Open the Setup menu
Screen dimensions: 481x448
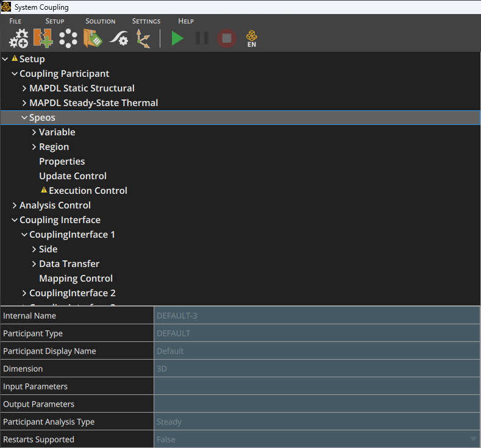[x=55, y=21]
